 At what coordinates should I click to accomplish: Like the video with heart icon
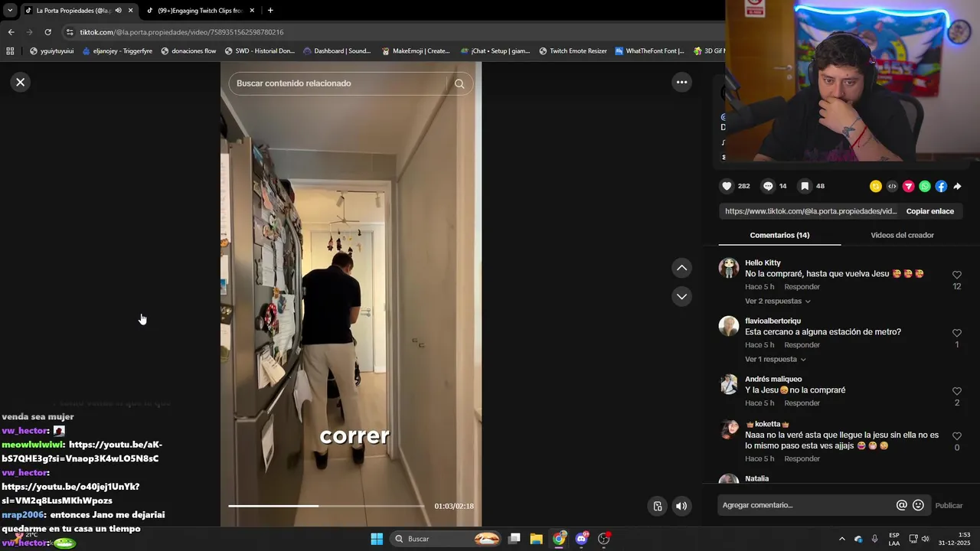[x=727, y=186]
